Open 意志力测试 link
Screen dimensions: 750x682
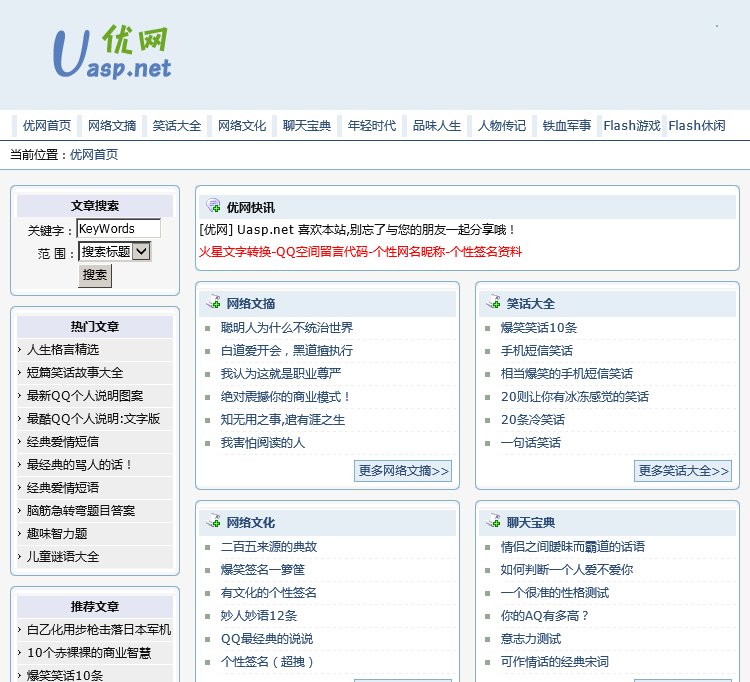pos(531,639)
